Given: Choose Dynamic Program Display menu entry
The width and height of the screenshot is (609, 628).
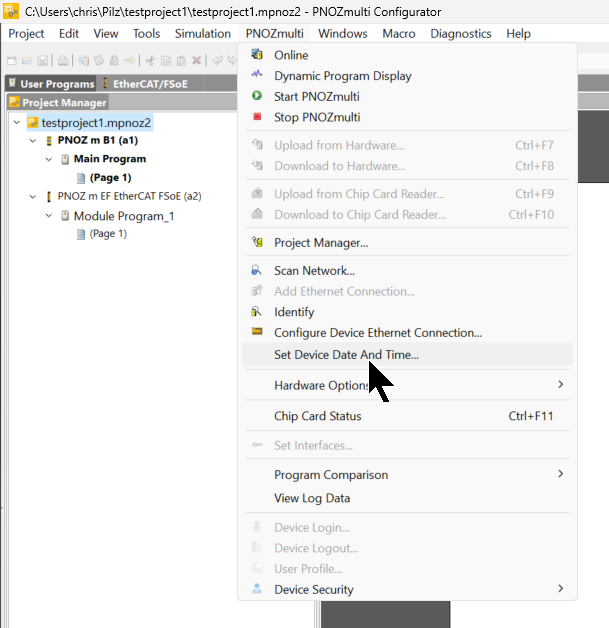Looking at the screenshot, I should [x=408, y=76].
